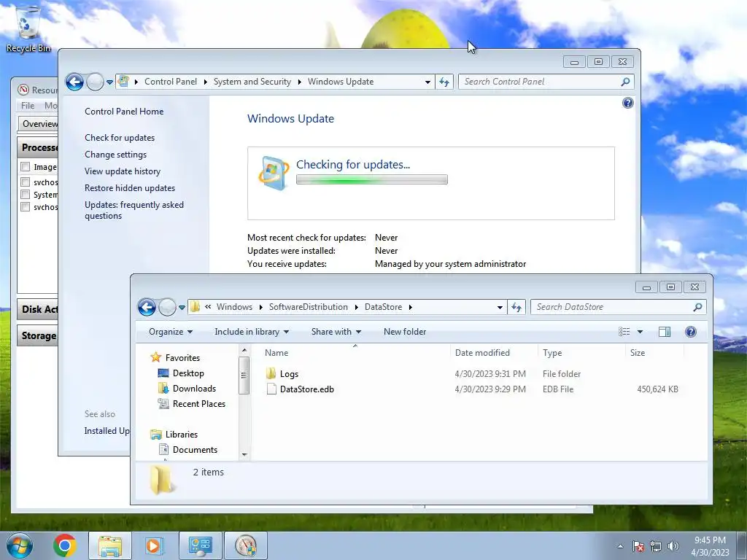The width and height of the screenshot is (747, 560).
Task: Expand Control Panel address bar history dropdown
Action: 427,82
